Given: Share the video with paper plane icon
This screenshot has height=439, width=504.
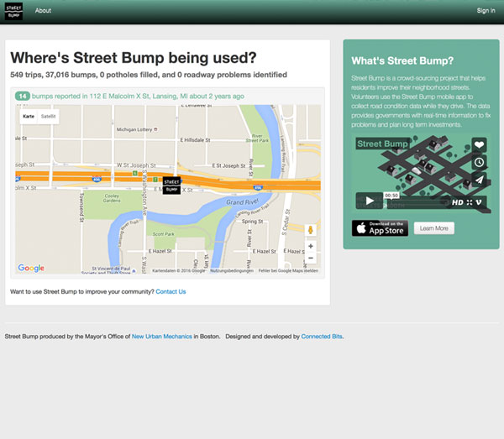Looking at the screenshot, I should tap(479, 180).
